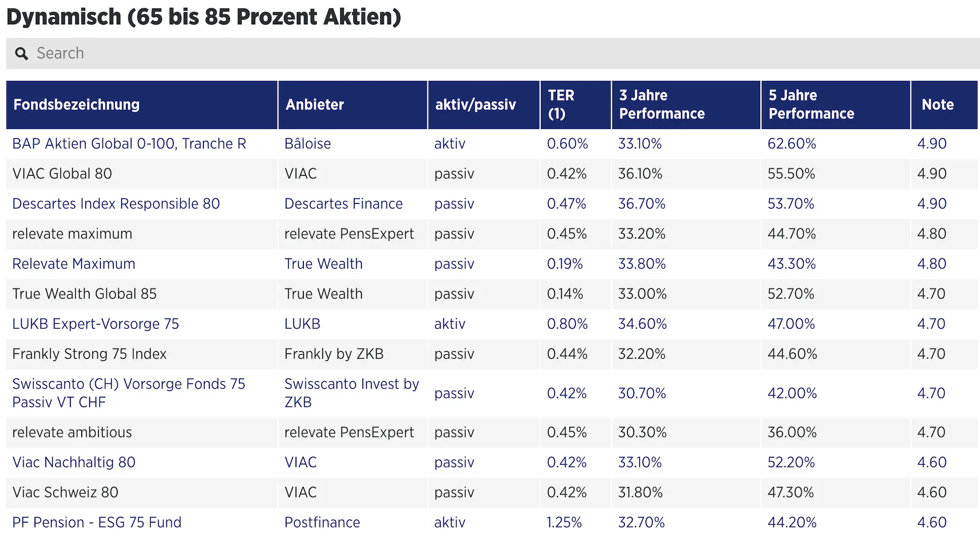This screenshot has height=536, width=980.
Task: Click the search magnifier icon
Action: click(x=22, y=53)
